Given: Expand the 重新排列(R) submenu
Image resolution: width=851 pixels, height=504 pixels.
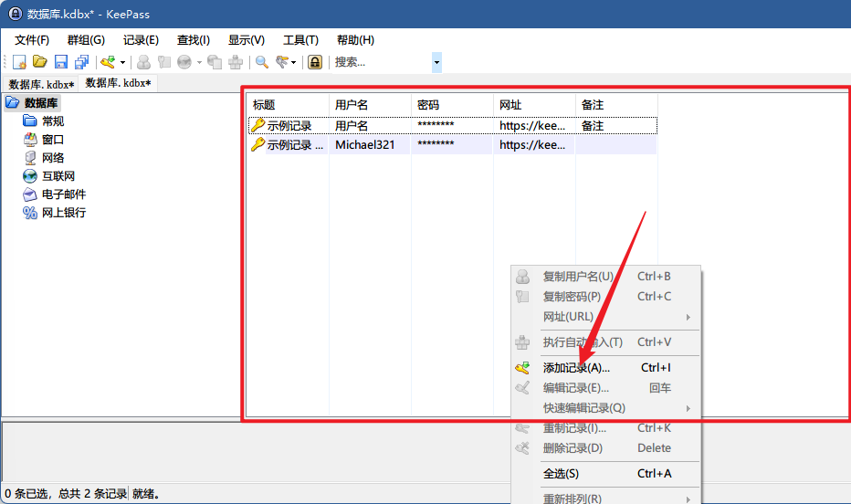Looking at the screenshot, I should 606,499.
